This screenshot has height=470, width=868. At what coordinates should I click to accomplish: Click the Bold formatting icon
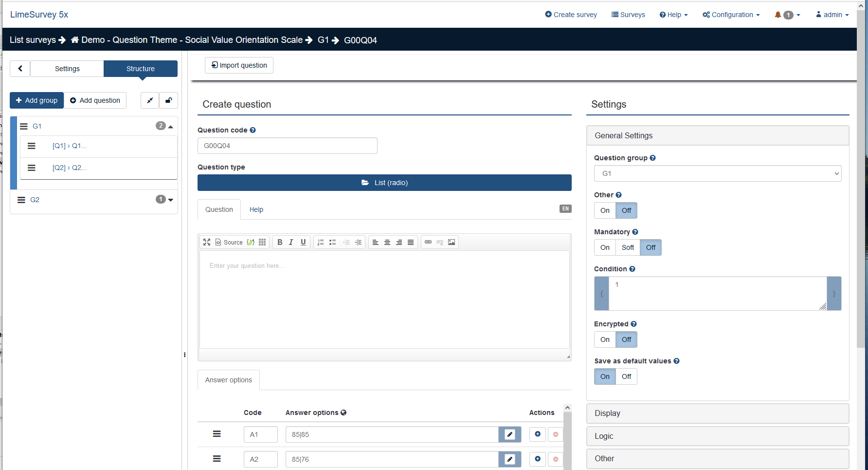tap(280, 242)
